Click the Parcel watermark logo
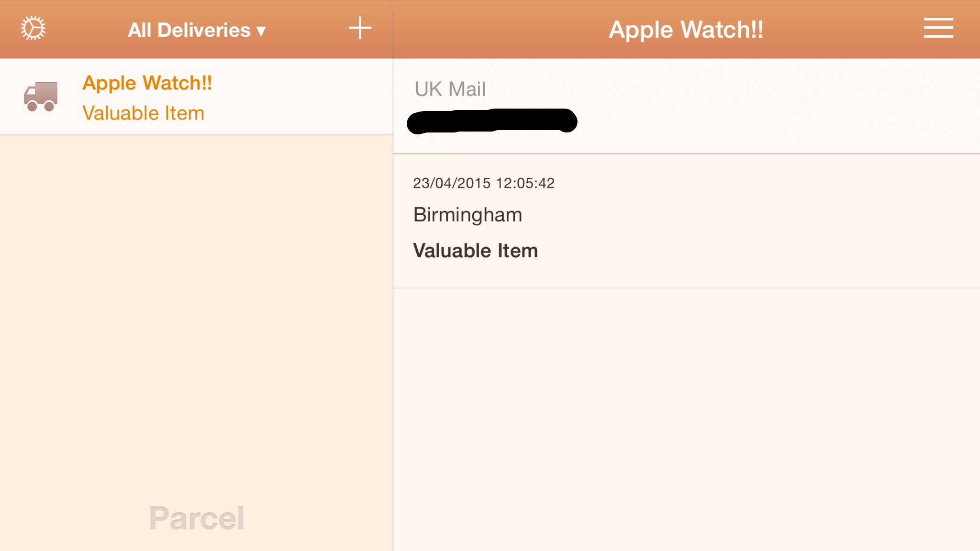This screenshot has height=551, width=980. 196,518
